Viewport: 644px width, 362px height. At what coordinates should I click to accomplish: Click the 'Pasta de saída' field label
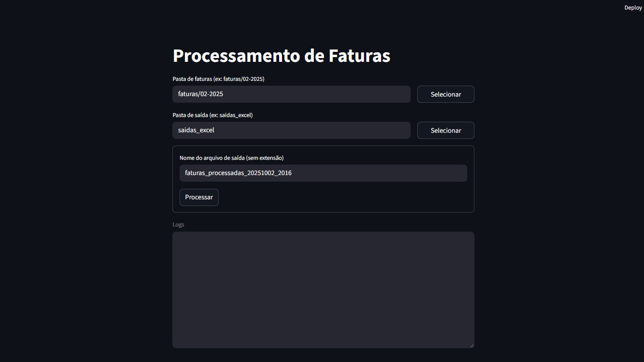190,115
